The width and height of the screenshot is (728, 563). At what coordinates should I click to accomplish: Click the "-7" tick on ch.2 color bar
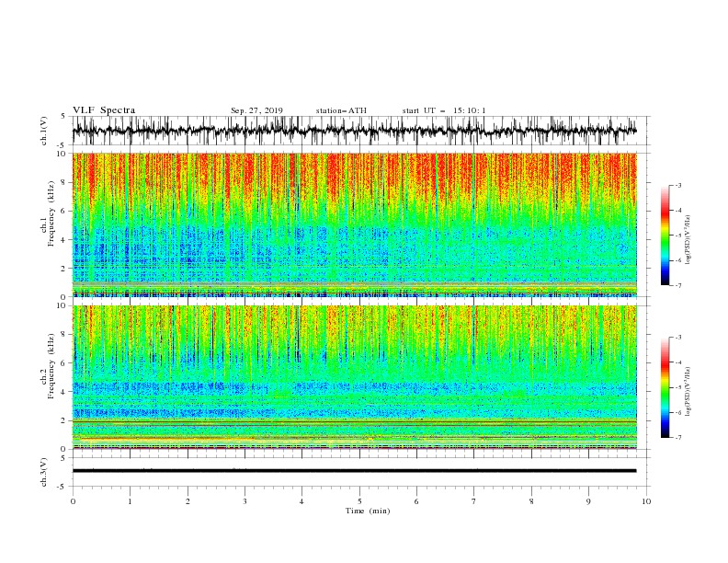[677, 438]
